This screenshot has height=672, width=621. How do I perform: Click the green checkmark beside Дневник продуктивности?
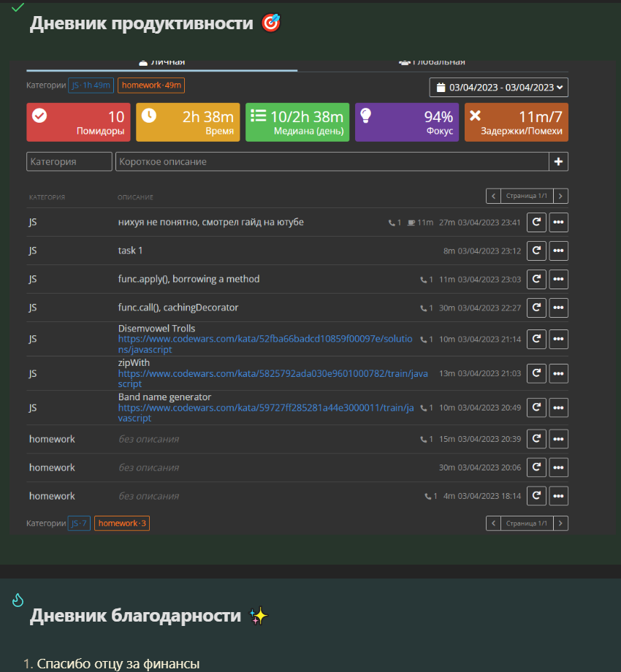pos(18,7)
